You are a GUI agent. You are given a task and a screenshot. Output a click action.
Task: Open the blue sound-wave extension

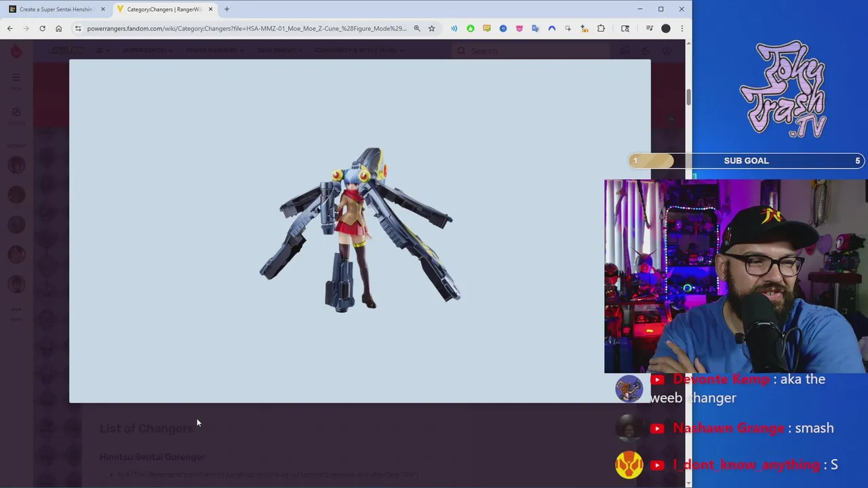point(454,28)
